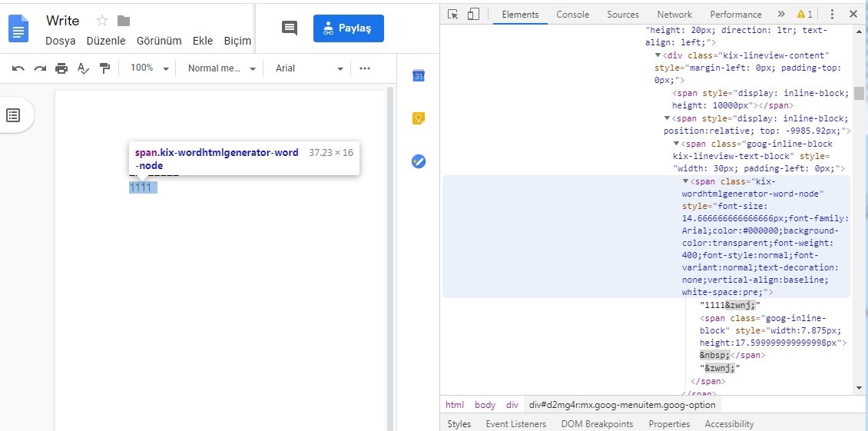Screen dimensions: 868x431
Task: Undo the last action
Action: click(18, 68)
